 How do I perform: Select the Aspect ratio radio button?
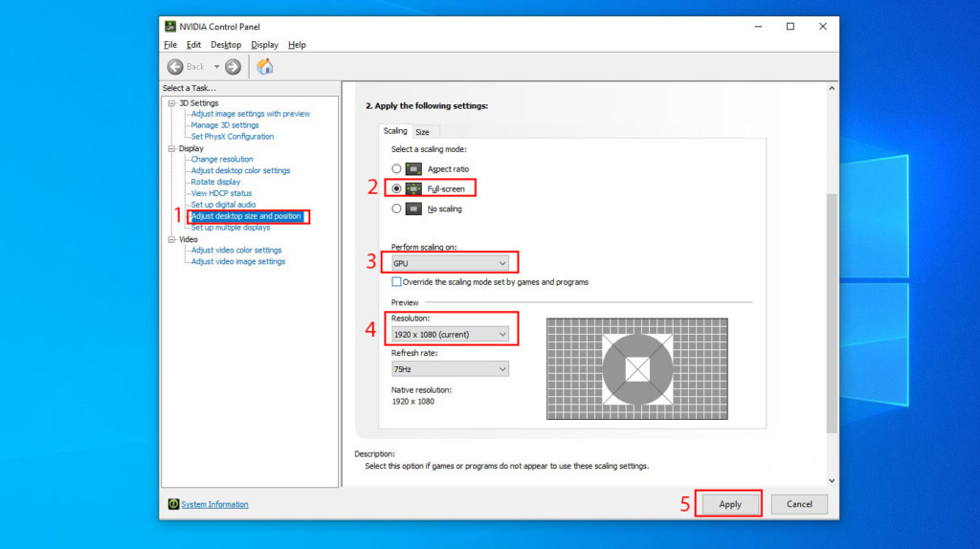396,169
